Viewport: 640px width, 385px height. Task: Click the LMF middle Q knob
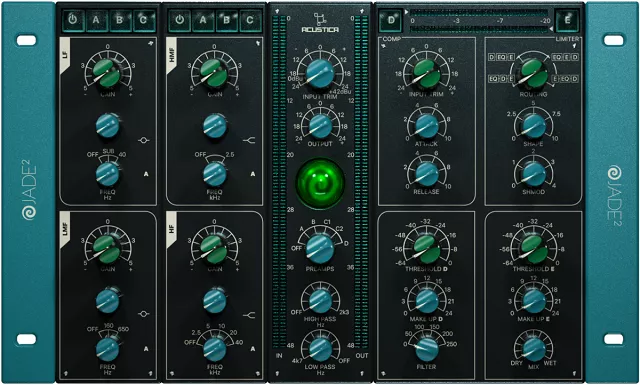[x=108, y=301]
